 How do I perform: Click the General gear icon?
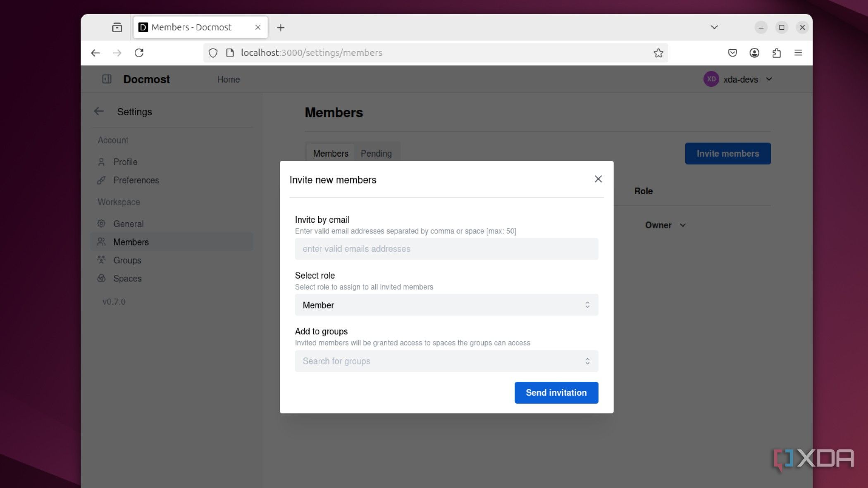click(x=101, y=224)
